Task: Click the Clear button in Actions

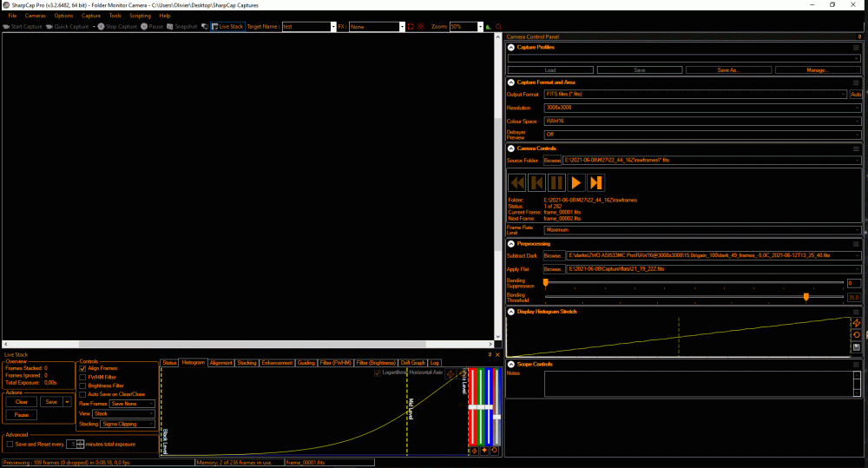Action: pos(22,402)
